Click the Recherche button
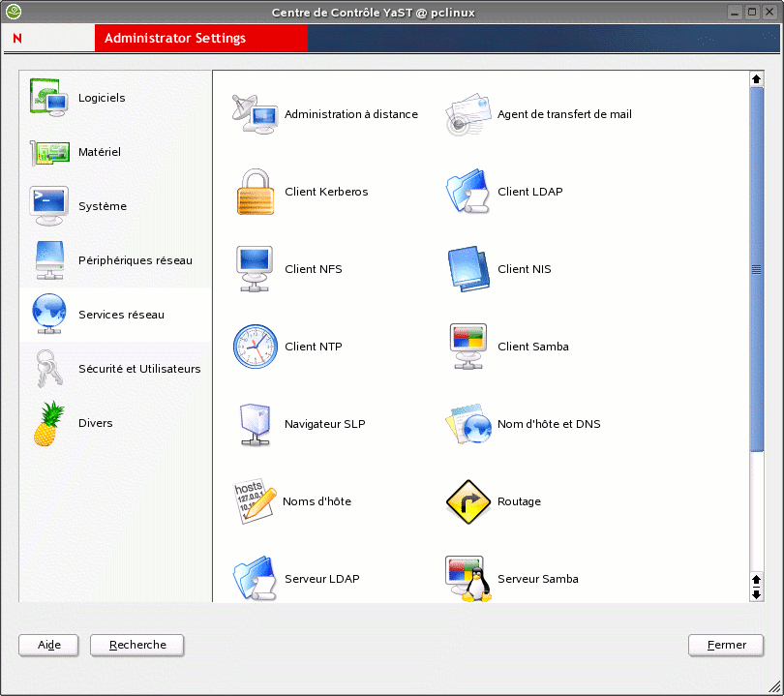784x696 pixels. tap(137, 645)
